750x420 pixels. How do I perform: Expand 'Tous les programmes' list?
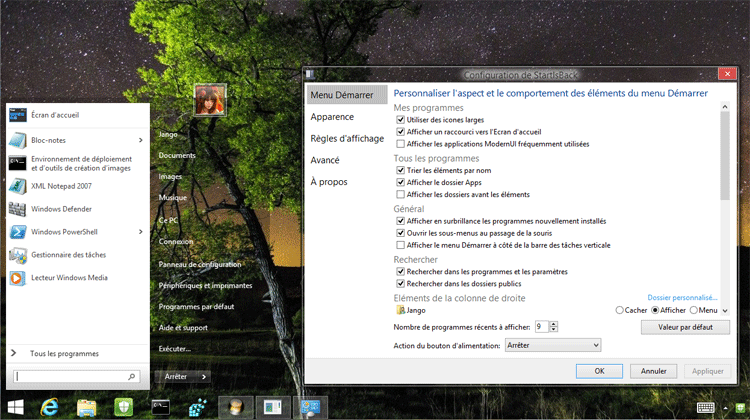click(x=65, y=353)
